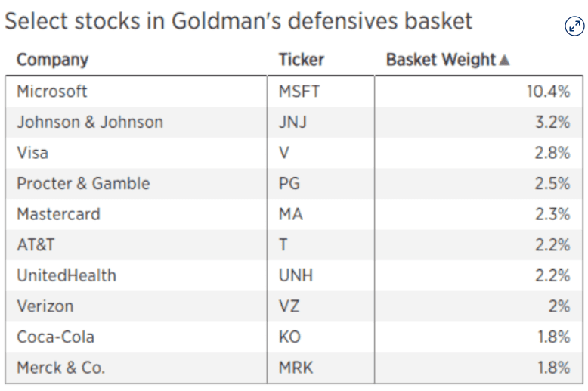Select the Verizon company cell

[45, 306]
